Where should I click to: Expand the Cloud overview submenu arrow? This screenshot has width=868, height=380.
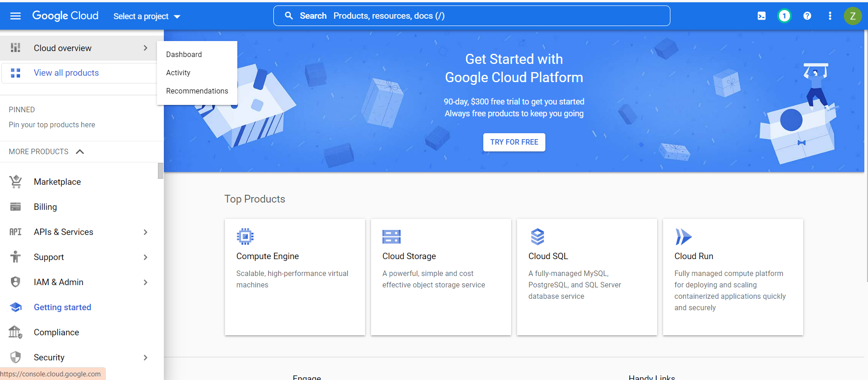coord(146,48)
